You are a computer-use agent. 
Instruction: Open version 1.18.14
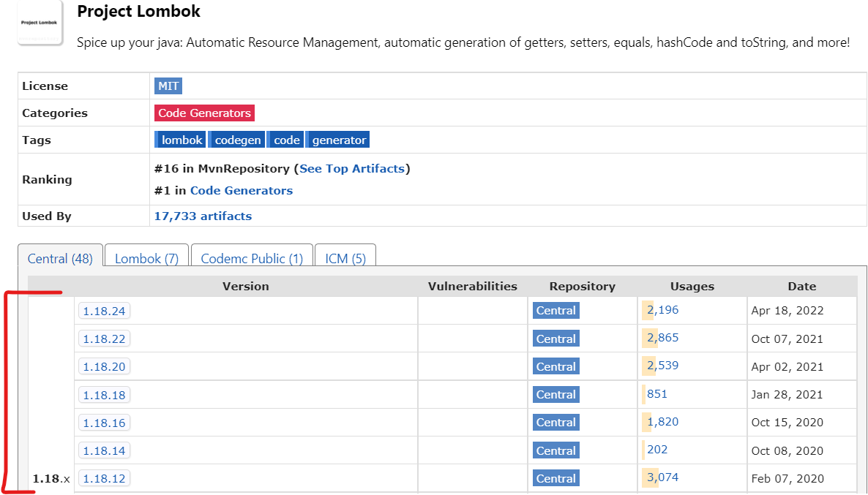(x=104, y=450)
